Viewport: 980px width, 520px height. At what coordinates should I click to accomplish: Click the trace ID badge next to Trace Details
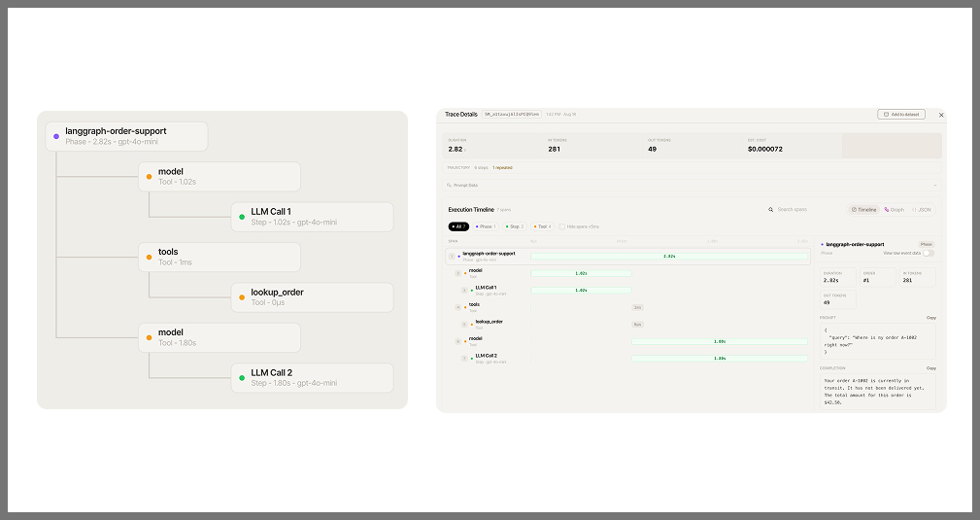point(511,115)
